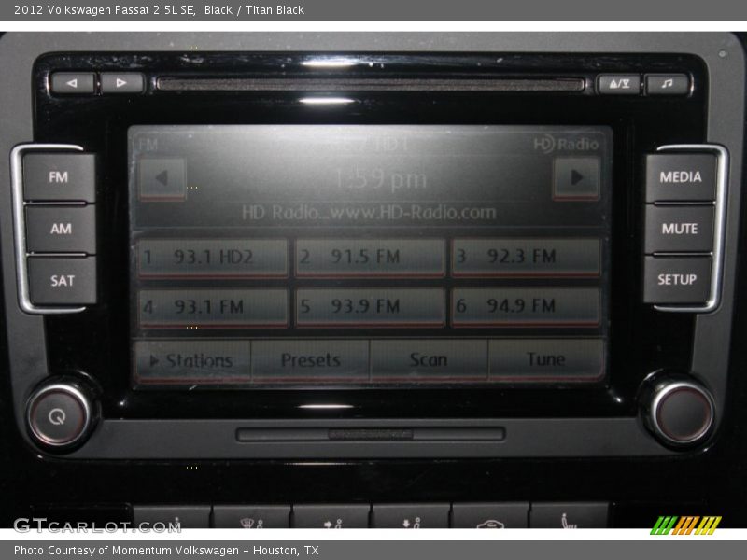Push the music note sound button
This screenshot has height=560, width=747.
click(x=667, y=84)
